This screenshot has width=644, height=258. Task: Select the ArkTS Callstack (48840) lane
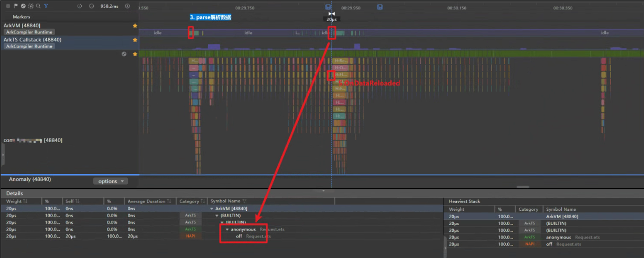click(32, 40)
